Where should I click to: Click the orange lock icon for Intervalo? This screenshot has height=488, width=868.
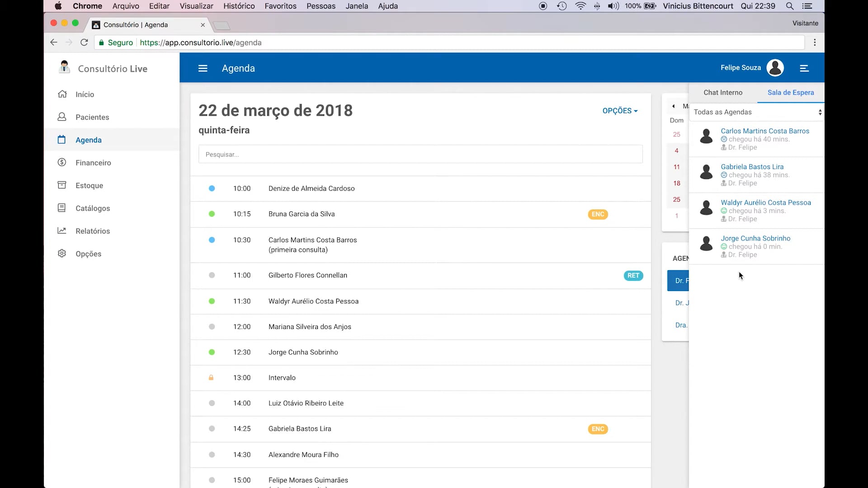coord(211,378)
